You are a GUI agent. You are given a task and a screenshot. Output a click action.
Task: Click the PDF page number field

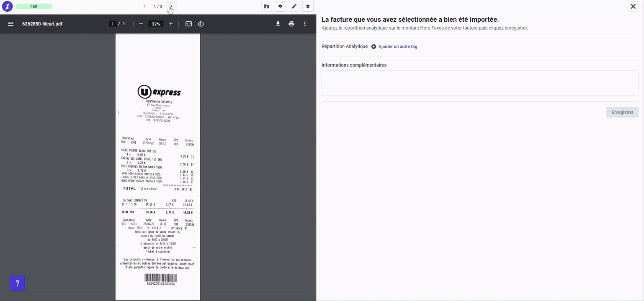(x=112, y=24)
